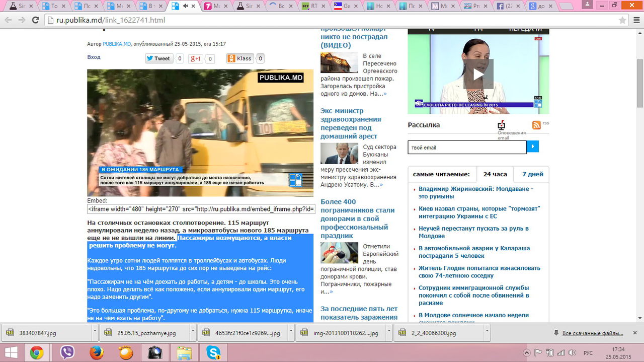This screenshot has width=644, height=362.
Task: Open the PUBLIKA.MD author link
Action: click(x=117, y=44)
